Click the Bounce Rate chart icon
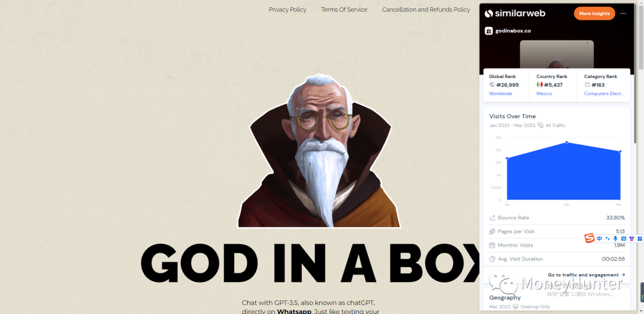Image resolution: width=644 pixels, height=314 pixels. (x=492, y=217)
